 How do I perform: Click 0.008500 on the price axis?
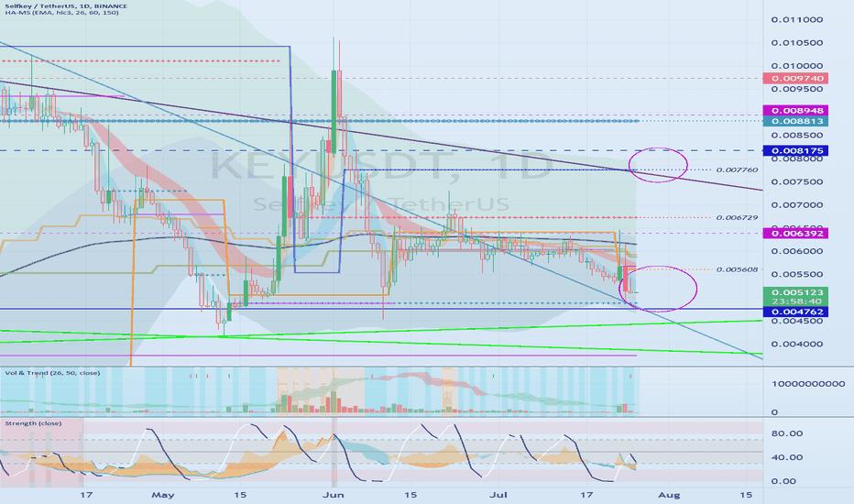[797, 135]
